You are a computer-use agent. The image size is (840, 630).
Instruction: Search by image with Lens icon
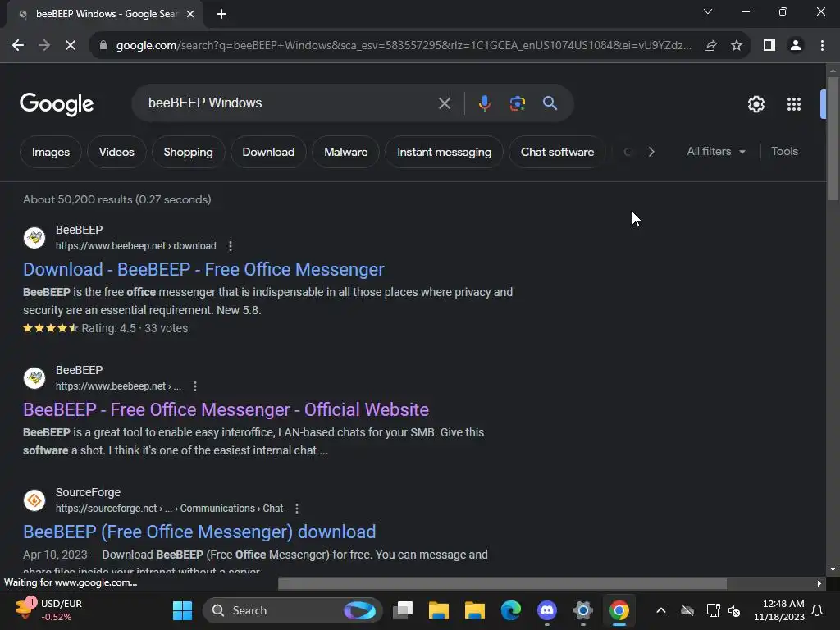(517, 103)
